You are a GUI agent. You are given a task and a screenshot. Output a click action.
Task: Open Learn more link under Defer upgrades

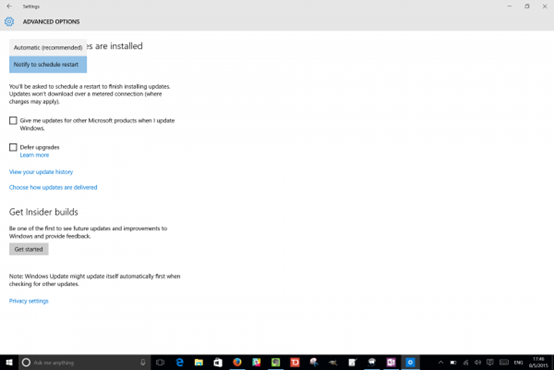point(34,155)
